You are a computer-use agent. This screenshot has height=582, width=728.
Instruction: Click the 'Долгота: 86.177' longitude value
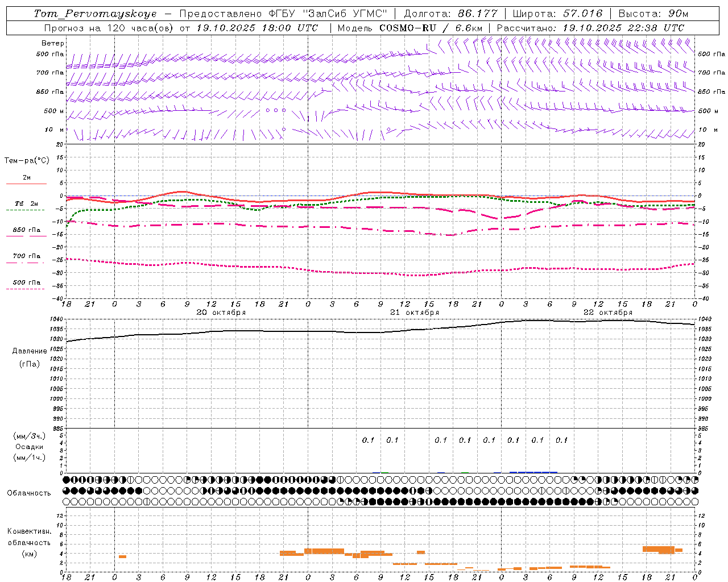click(x=450, y=14)
